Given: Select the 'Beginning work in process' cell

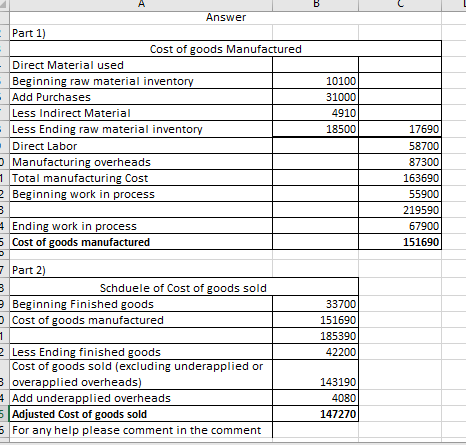Looking at the screenshot, I should pyautogui.click(x=141, y=194).
